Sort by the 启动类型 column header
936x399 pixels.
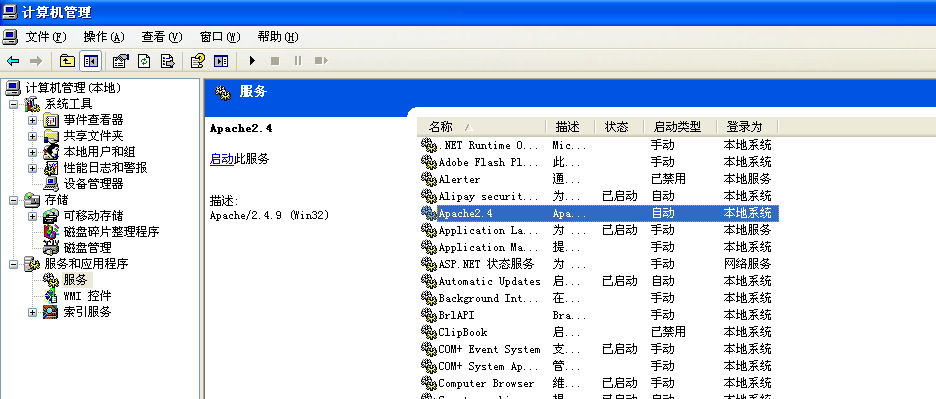point(680,127)
